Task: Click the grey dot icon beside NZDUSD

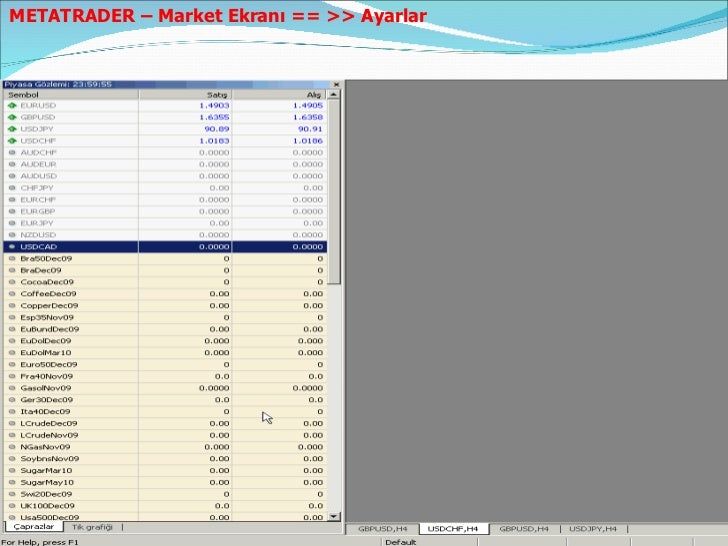Action: [12, 235]
